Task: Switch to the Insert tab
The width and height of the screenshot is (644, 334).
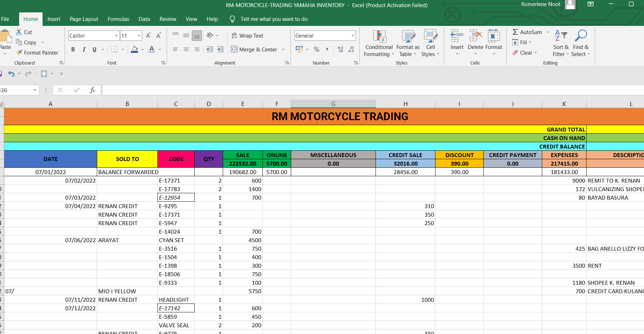Action: [x=54, y=19]
